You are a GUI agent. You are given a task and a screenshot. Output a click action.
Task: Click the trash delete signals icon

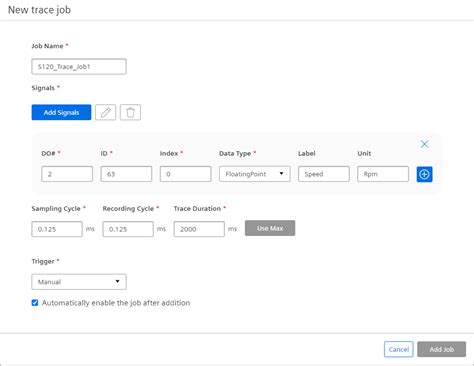130,112
